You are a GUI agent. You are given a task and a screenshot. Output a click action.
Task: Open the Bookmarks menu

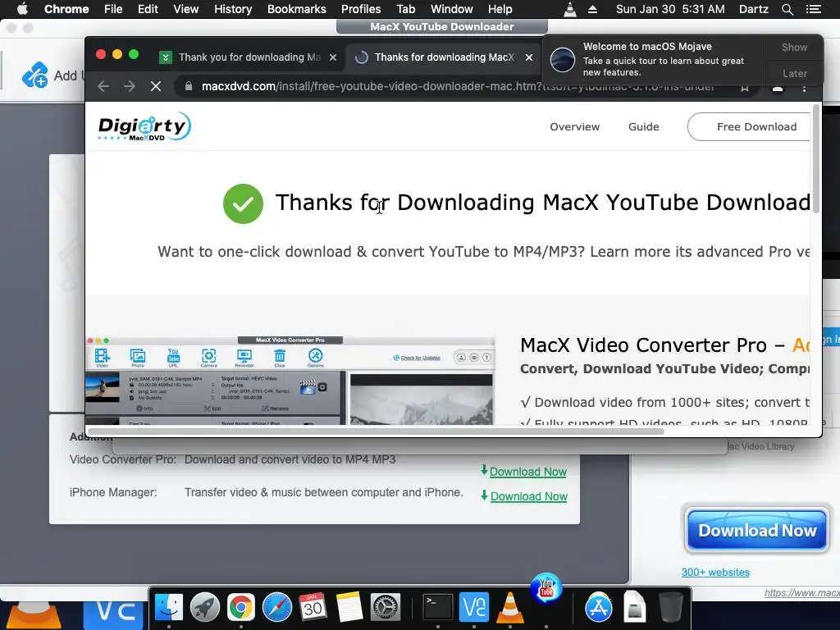pyautogui.click(x=296, y=9)
